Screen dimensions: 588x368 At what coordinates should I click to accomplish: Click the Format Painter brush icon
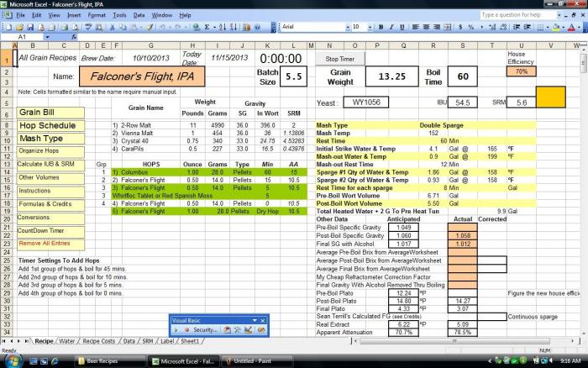pos(150,27)
